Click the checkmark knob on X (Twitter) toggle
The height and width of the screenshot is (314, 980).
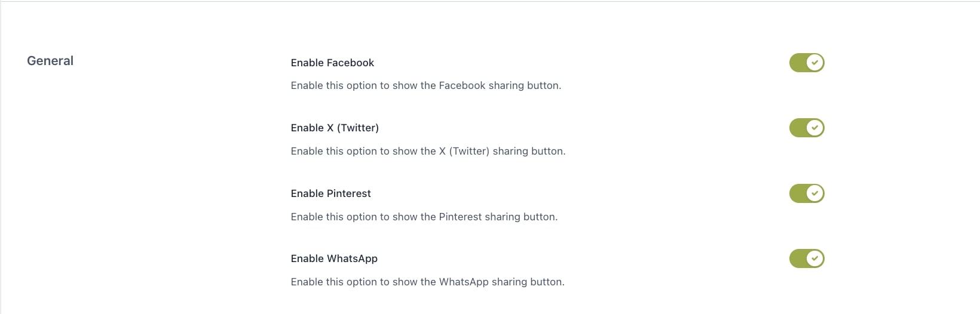(x=814, y=128)
